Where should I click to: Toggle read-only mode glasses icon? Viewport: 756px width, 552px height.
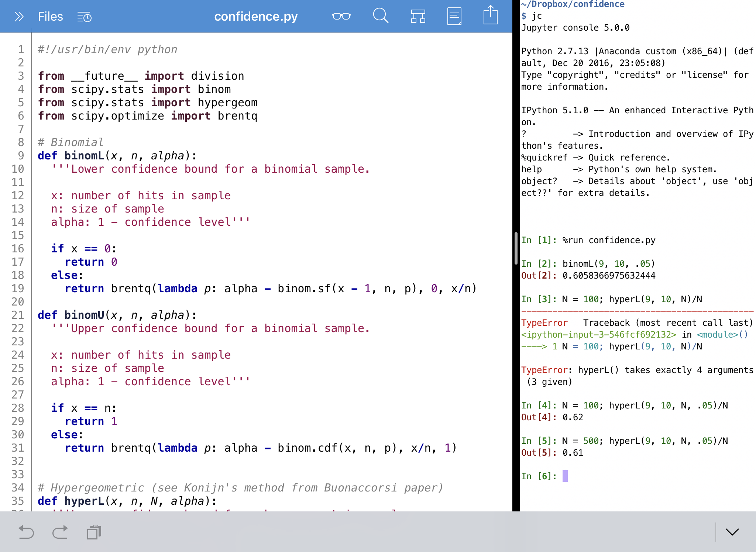341,16
